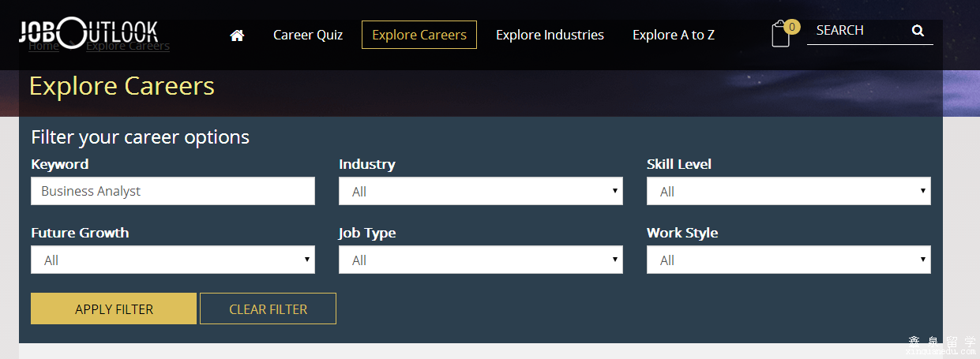Click the Explore Careers breadcrumb link
The height and width of the screenshot is (359, 980).
tap(128, 47)
